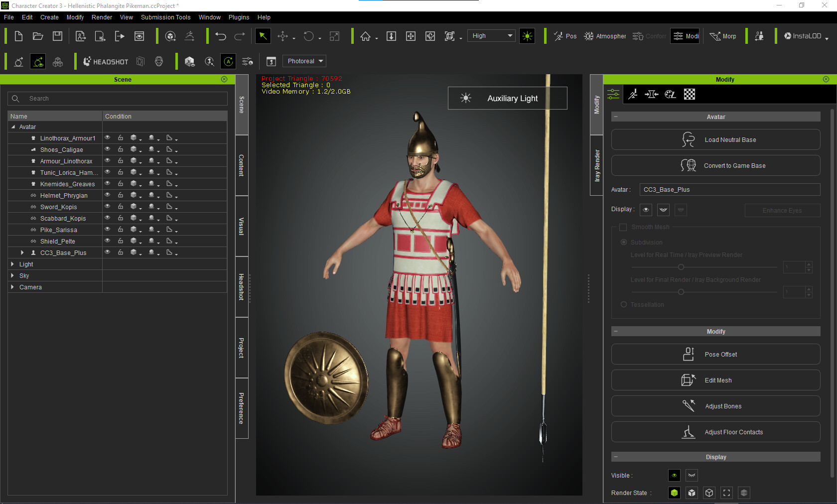
Task: Click the Load Neutral Base button
Action: (715, 139)
